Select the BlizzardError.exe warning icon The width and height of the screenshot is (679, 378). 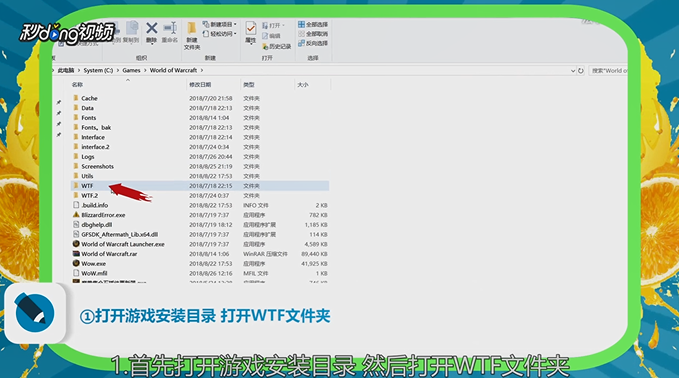click(76, 215)
